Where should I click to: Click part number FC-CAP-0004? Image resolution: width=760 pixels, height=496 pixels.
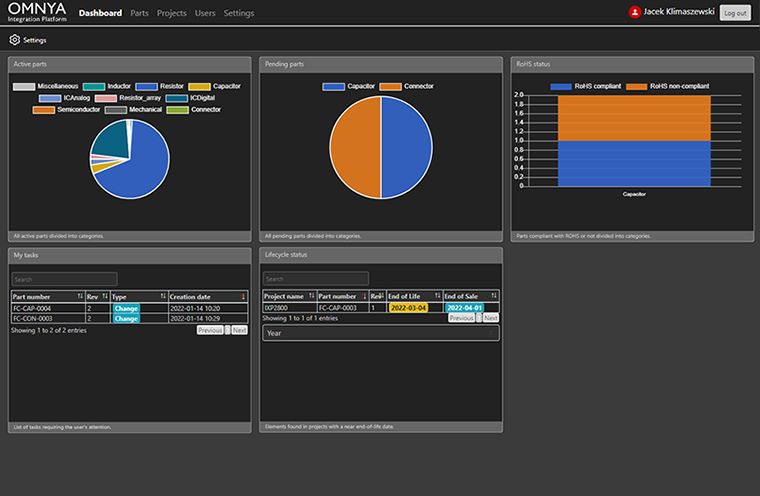coord(32,308)
